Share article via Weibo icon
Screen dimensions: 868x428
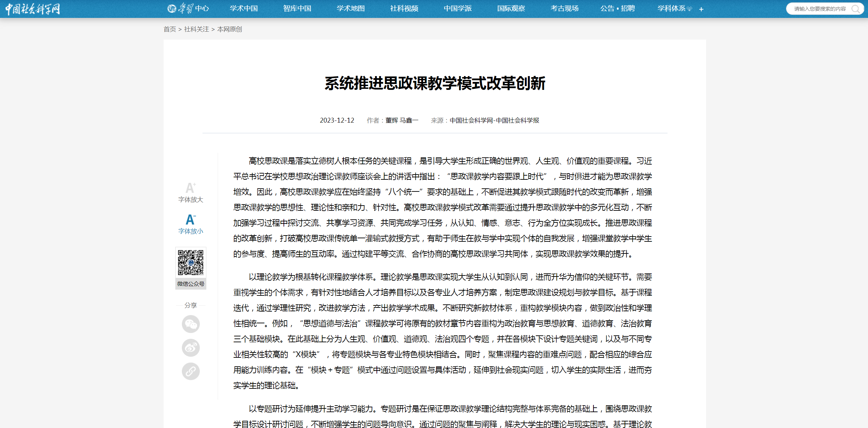click(x=190, y=348)
